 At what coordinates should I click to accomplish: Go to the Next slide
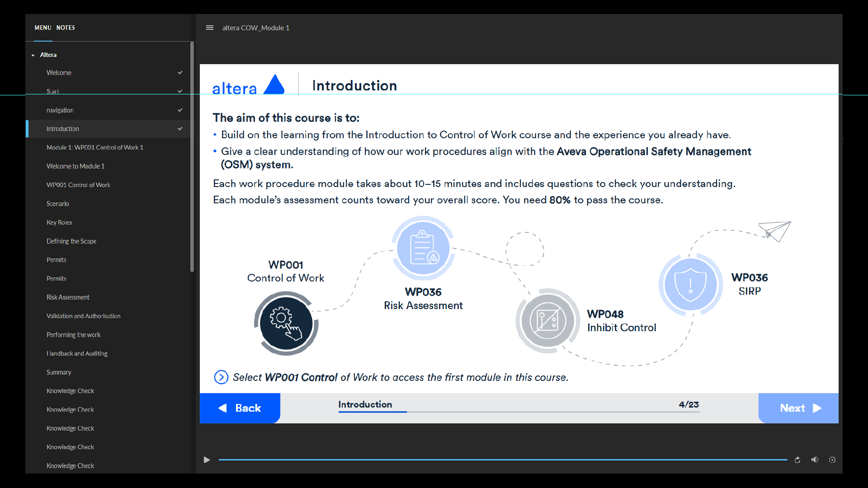(798, 408)
